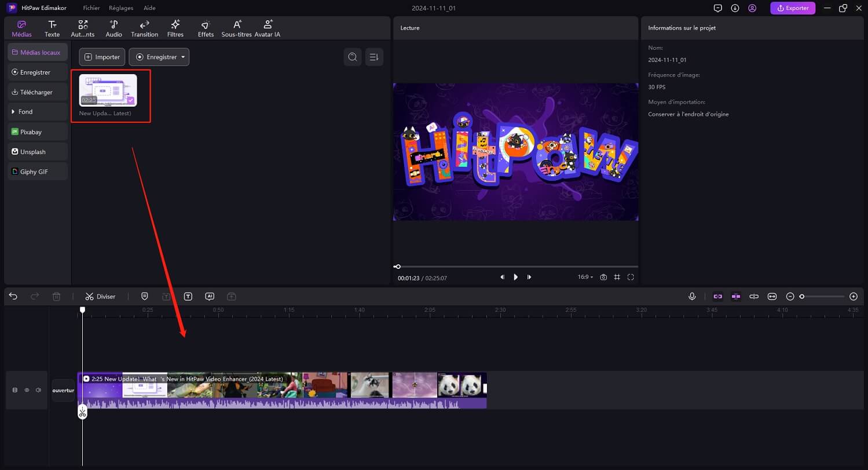Open the Fichier menu
This screenshot has height=470, width=868.
click(x=91, y=8)
